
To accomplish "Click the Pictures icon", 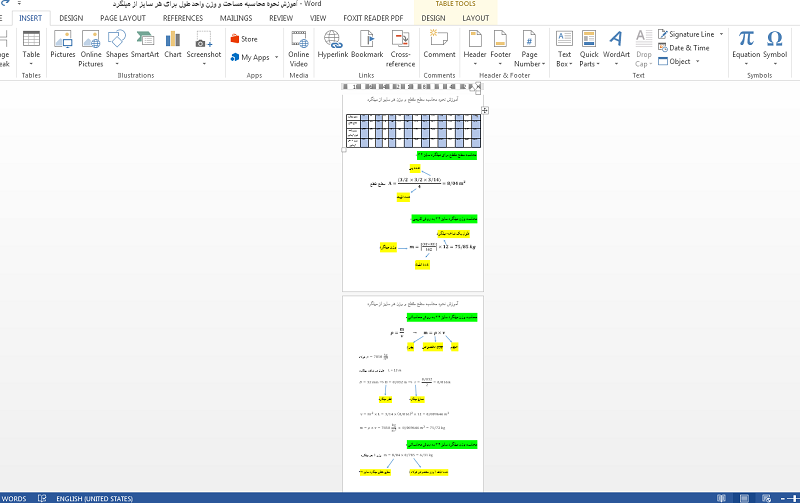I will (x=62, y=44).
